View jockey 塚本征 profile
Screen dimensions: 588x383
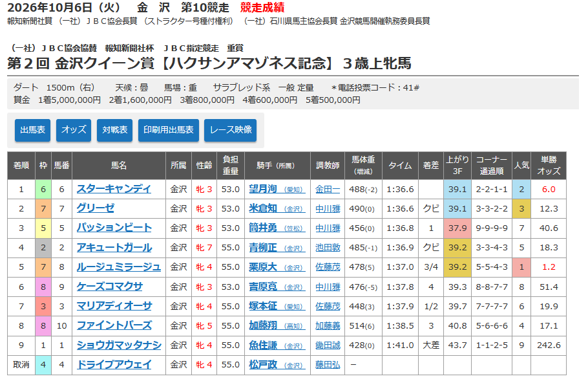(277, 307)
